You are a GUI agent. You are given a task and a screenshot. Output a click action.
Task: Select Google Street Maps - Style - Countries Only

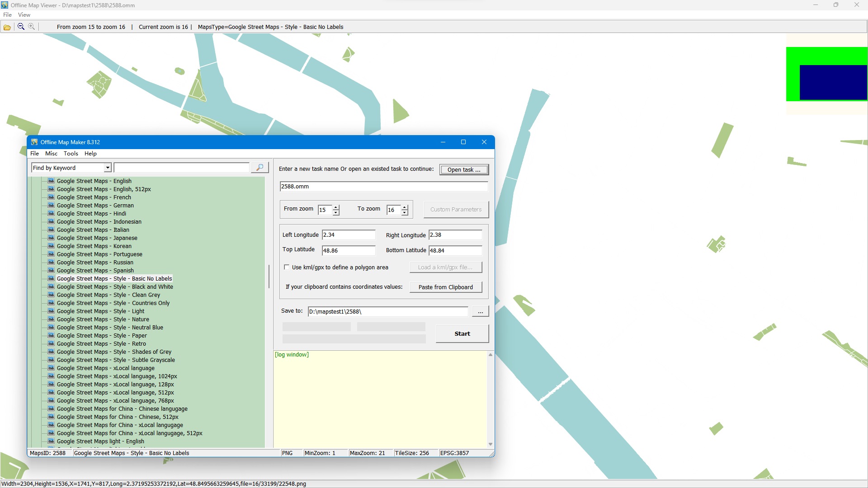(x=113, y=303)
